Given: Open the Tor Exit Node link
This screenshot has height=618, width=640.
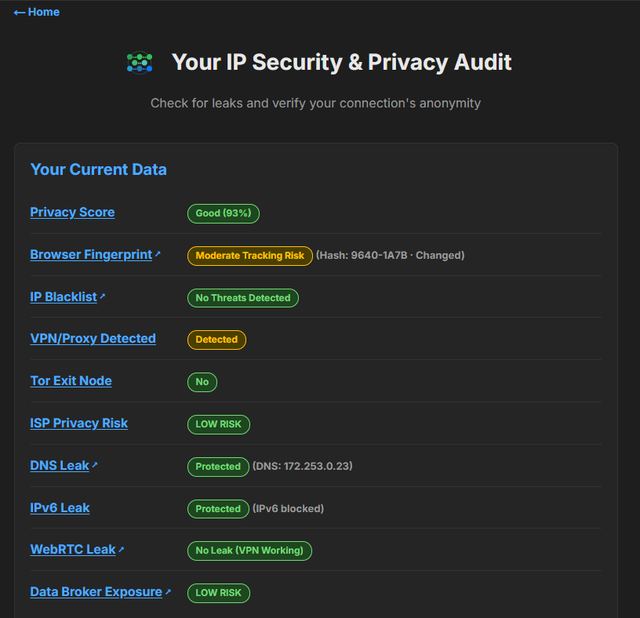Looking at the screenshot, I should point(71,381).
